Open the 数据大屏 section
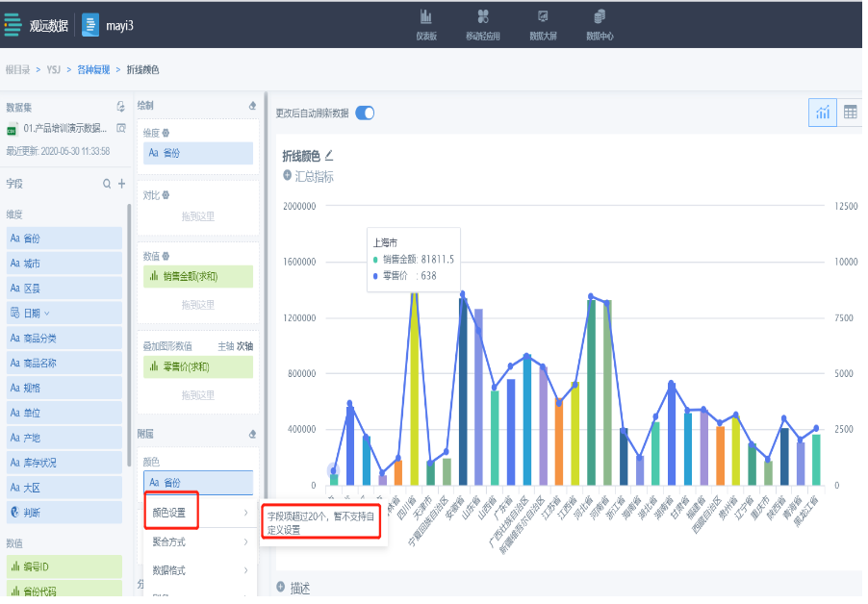868x604 pixels. pos(543,25)
